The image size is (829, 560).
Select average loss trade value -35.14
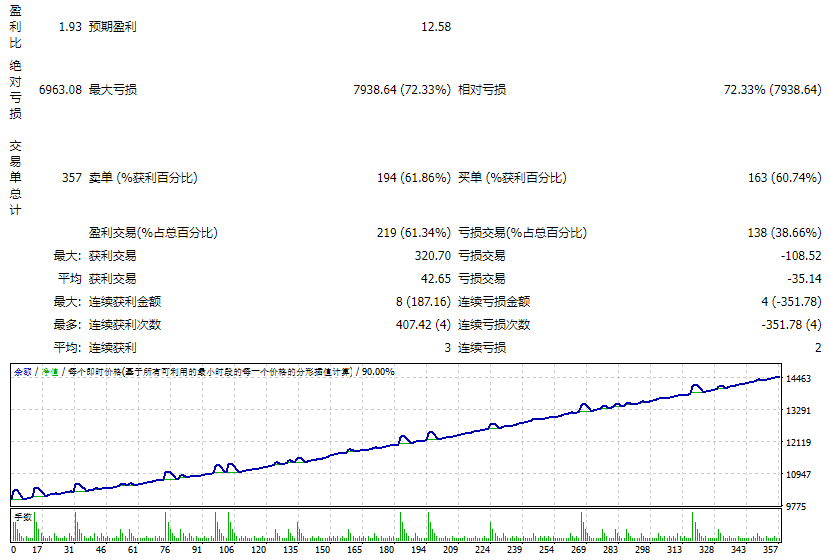[x=804, y=279]
